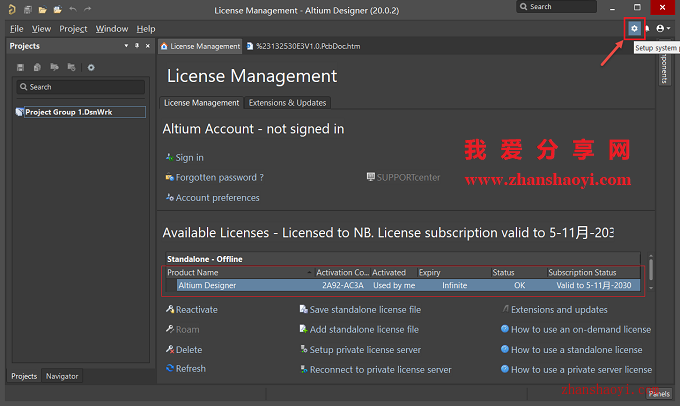
Task: Pin the Projects panel
Action: (x=137, y=46)
